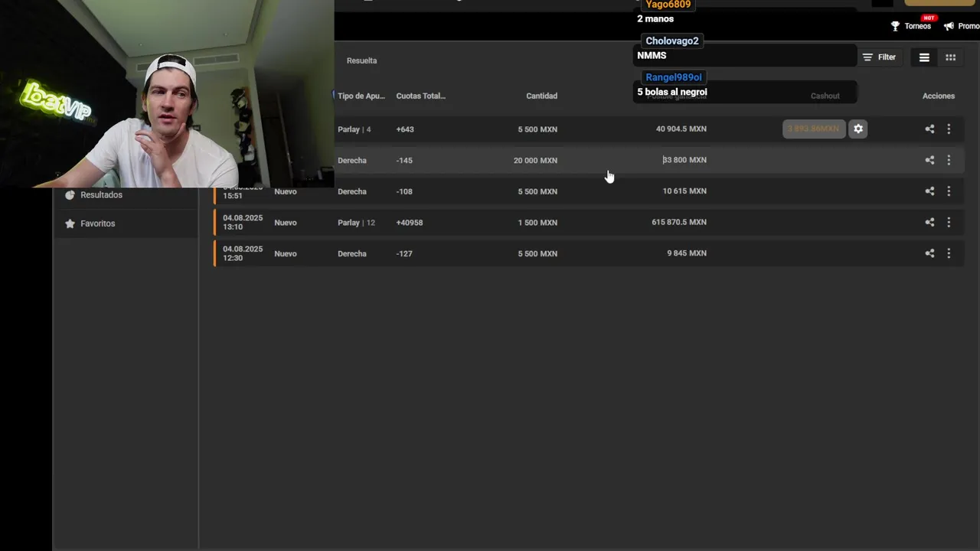
Task: Click the Promo megaphone icon
Action: click(949, 26)
